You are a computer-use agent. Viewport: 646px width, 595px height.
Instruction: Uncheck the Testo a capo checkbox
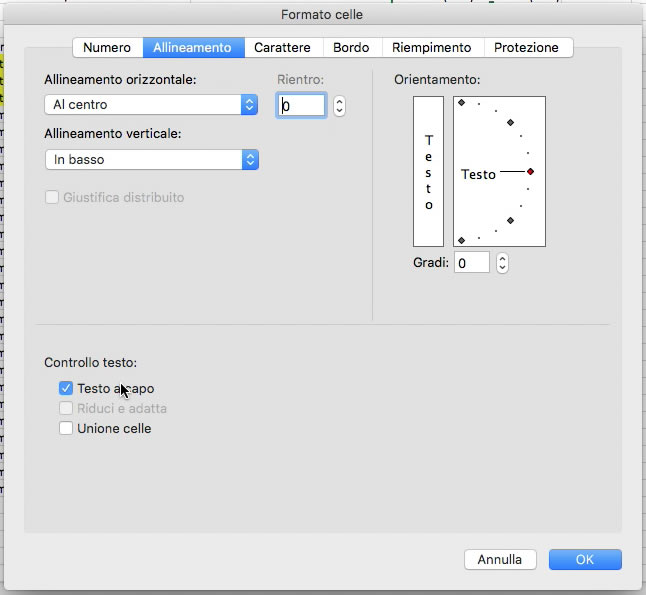[66, 388]
